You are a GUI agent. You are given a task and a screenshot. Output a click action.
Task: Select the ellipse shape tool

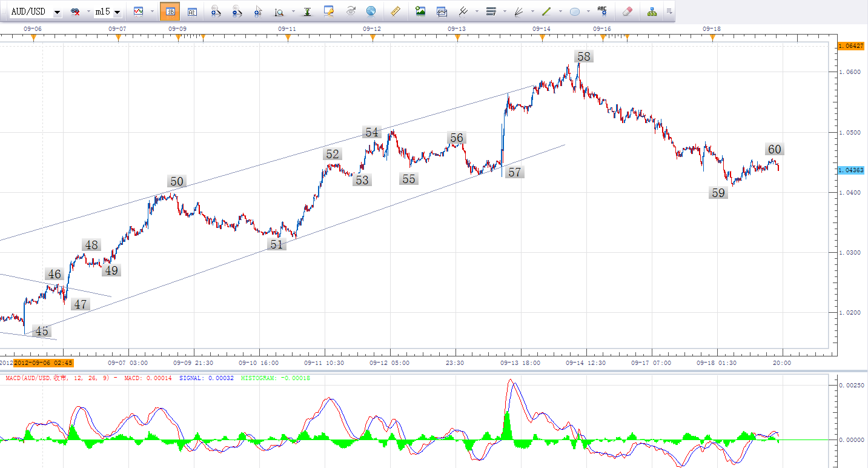[x=575, y=12]
